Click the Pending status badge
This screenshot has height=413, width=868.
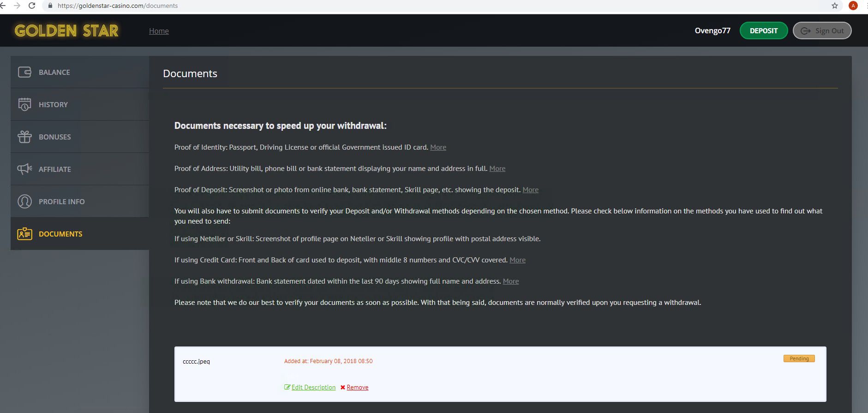[799, 358]
